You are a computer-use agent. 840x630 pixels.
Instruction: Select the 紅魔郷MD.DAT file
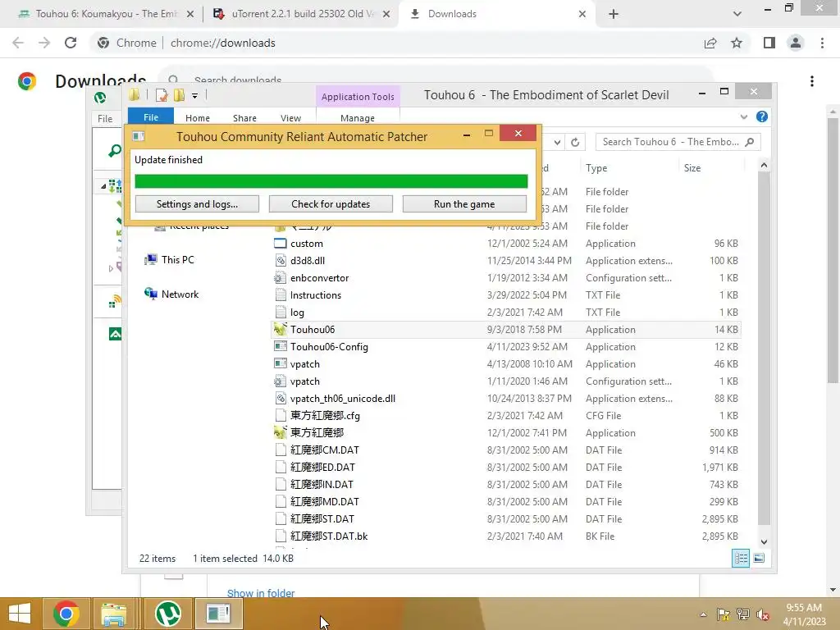point(324,501)
